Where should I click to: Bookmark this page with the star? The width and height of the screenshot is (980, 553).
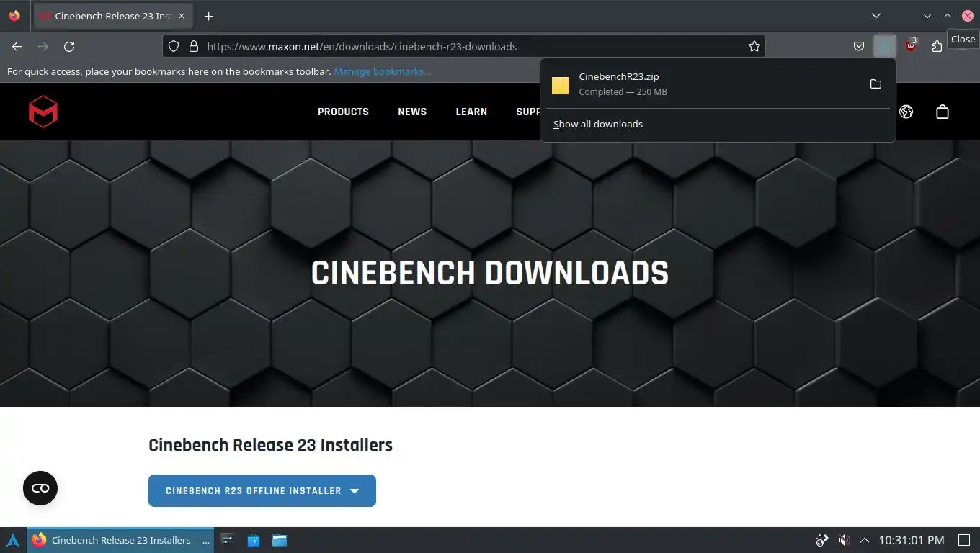[754, 46]
